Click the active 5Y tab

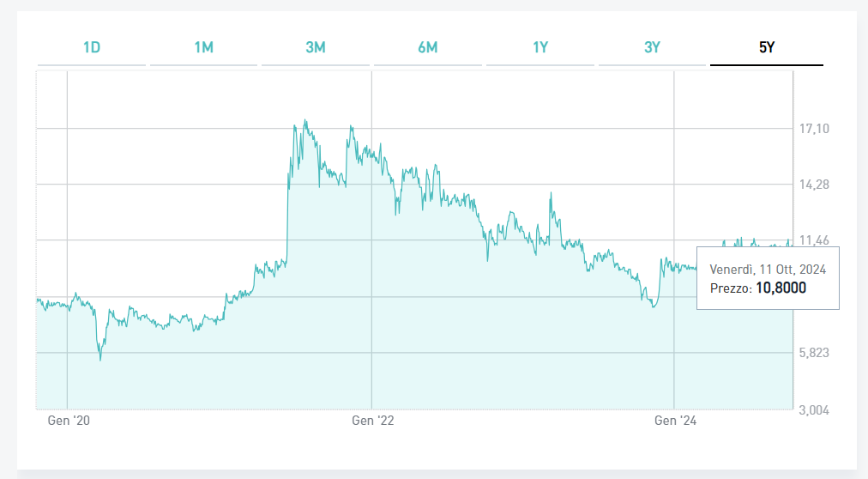[766, 47]
